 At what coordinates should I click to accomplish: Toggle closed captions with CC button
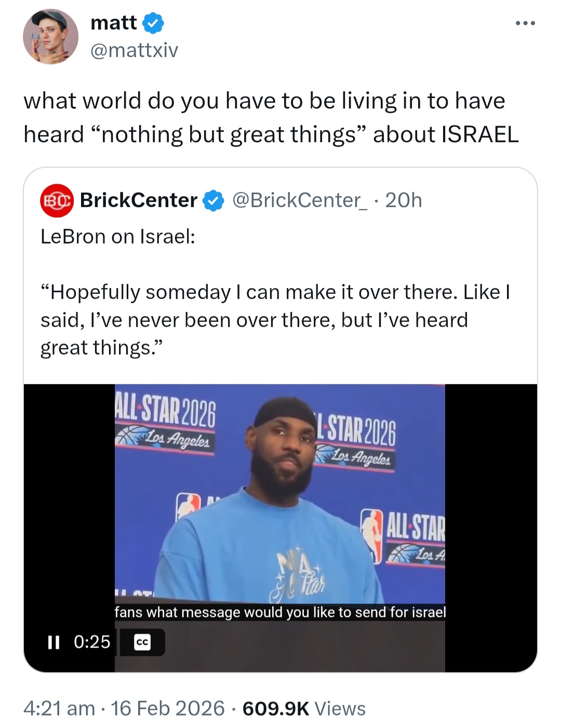click(142, 642)
